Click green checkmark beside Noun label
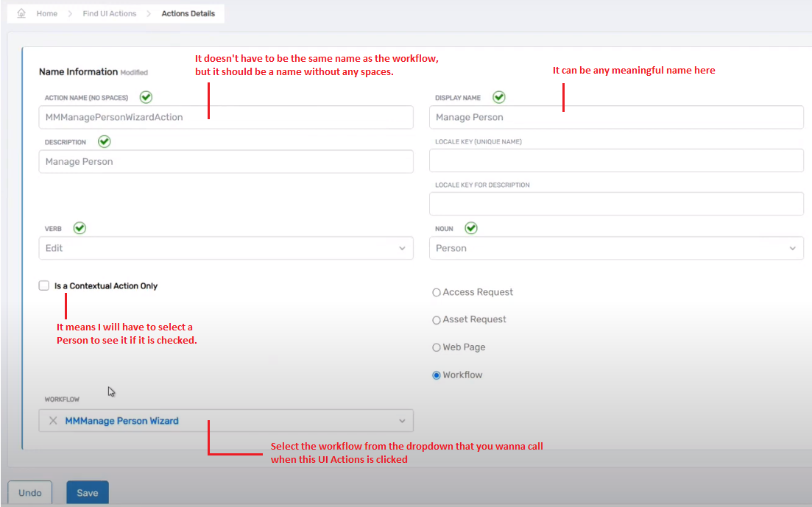 tap(470, 228)
